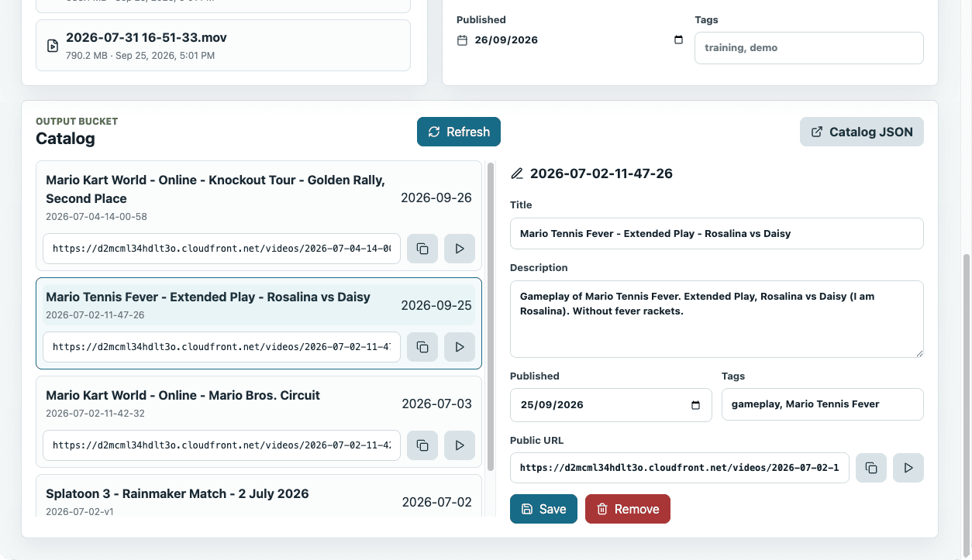Play the Mario Bros. Circuit video

click(x=460, y=445)
